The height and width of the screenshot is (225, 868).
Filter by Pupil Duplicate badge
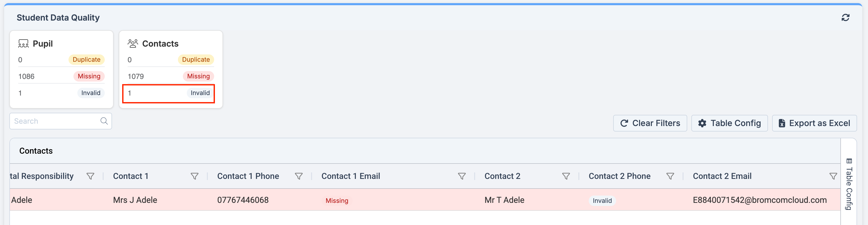pos(86,60)
